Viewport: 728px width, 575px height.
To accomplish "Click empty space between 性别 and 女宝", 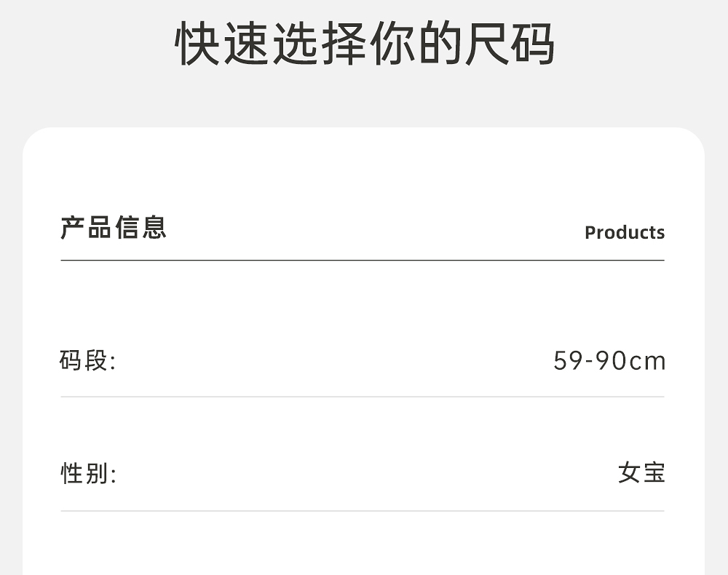I will pyautogui.click(x=364, y=475).
